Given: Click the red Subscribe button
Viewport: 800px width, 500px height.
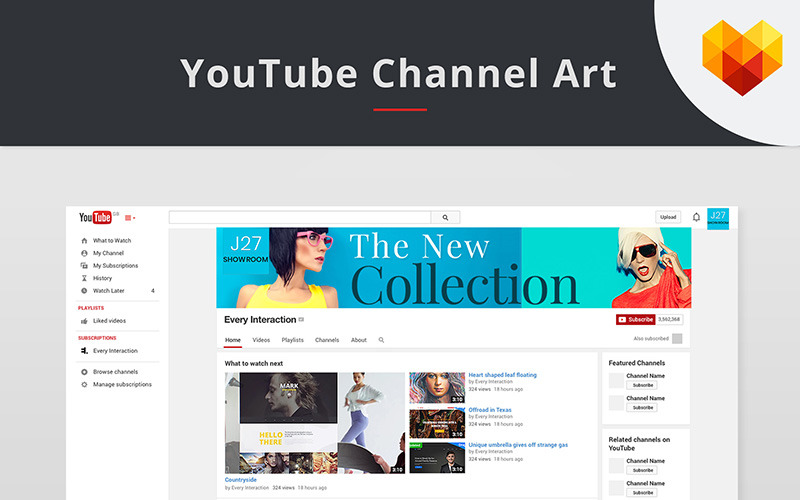Looking at the screenshot, I should click(635, 320).
